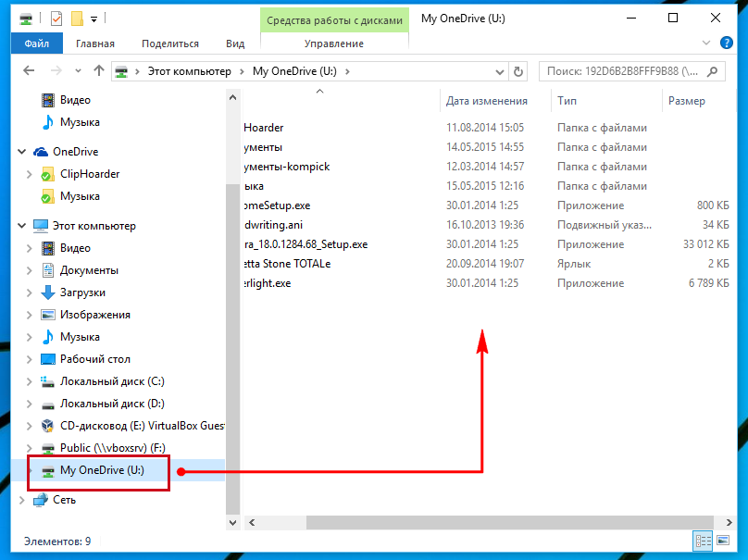The image size is (748, 560).
Task: Switch to details view layout icon
Action: pos(703,540)
